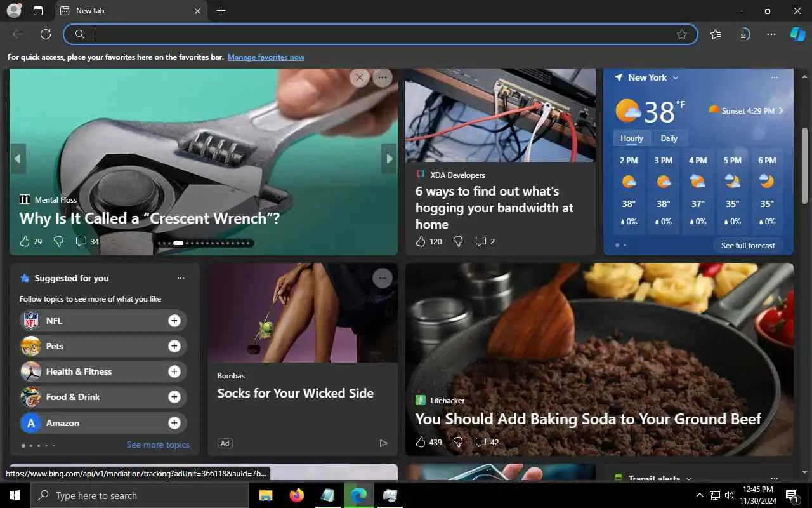Follow Food & Drink topic
Image resolution: width=812 pixels, height=508 pixels.
[x=174, y=397]
